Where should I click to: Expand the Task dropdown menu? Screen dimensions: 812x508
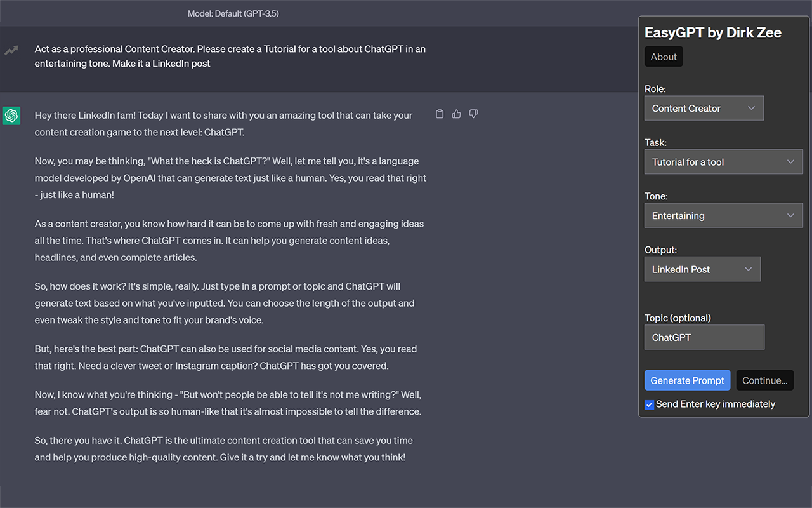pos(723,162)
